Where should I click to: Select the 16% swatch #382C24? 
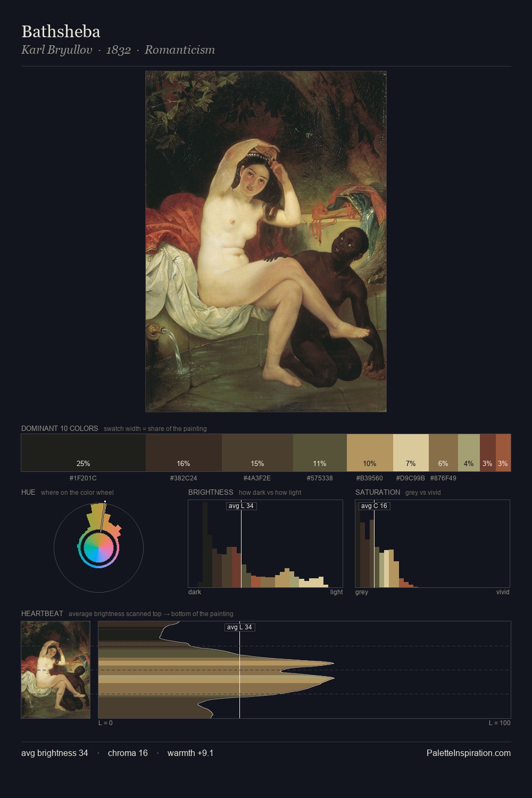(x=184, y=453)
